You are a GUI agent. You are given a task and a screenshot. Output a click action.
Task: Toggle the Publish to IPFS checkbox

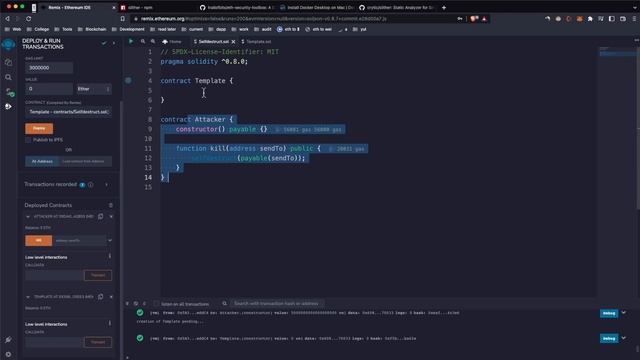[28, 140]
